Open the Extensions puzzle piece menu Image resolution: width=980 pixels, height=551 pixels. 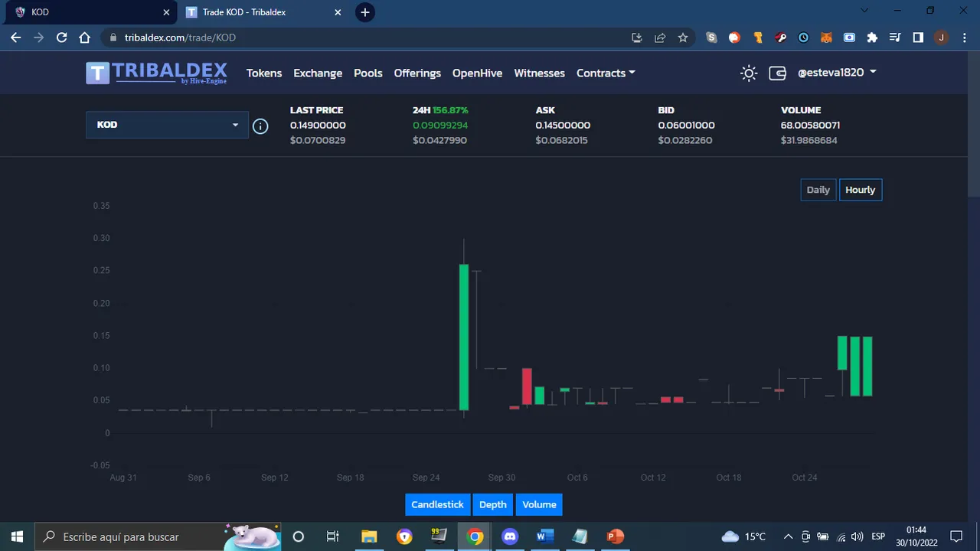[x=872, y=37]
